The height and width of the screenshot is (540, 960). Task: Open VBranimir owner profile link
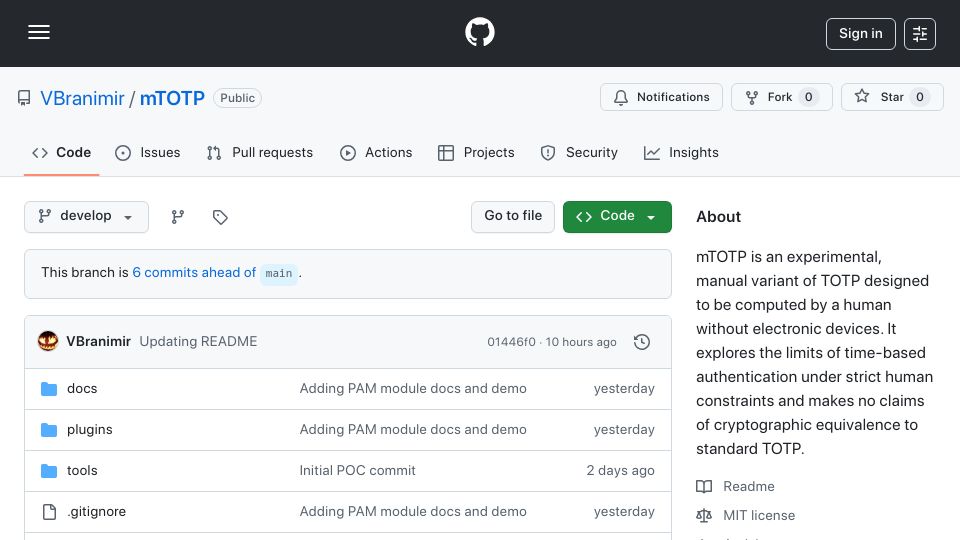pos(82,98)
